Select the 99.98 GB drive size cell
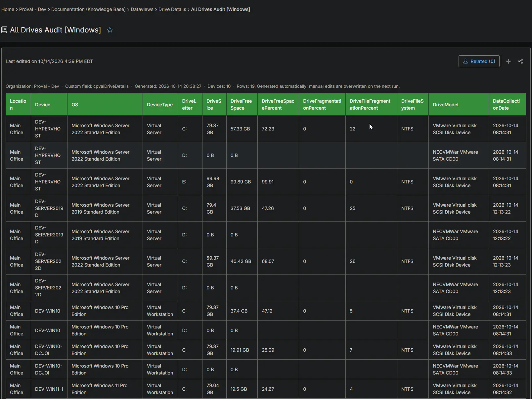 click(x=214, y=182)
